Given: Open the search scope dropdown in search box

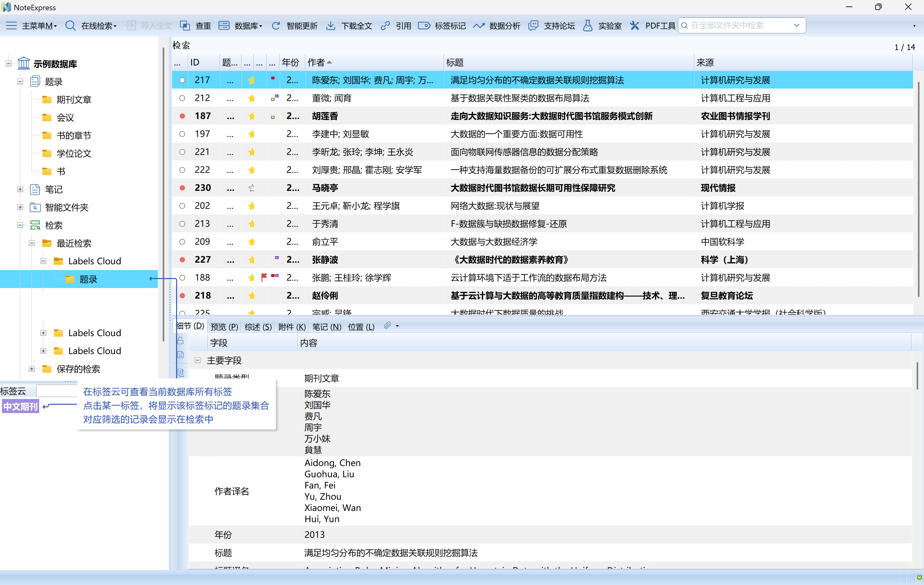Looking at the screenshot, I should 797,25.
